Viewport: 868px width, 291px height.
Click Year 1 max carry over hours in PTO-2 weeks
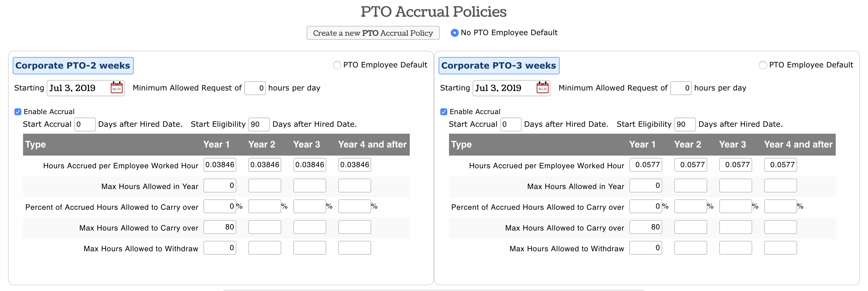220,227
